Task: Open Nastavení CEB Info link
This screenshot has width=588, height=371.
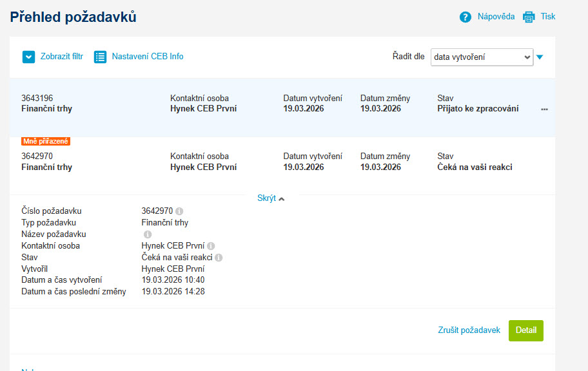Action: point(148,57)
